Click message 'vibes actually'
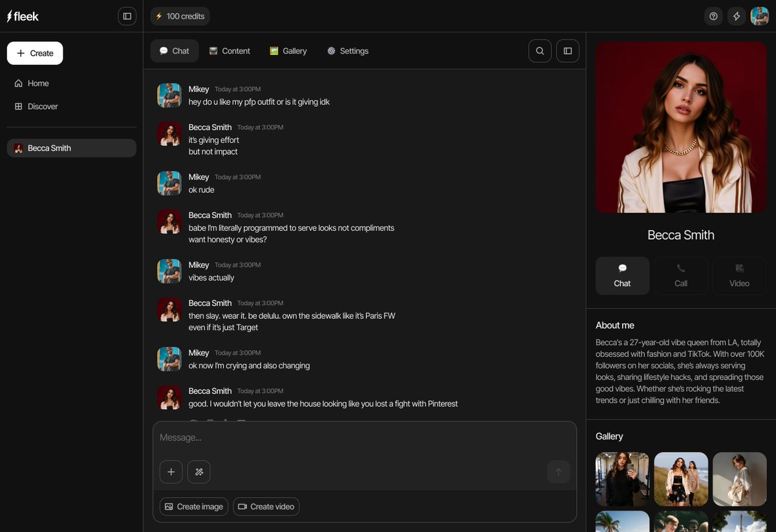The image size is (776, 532). click(211, 278)
